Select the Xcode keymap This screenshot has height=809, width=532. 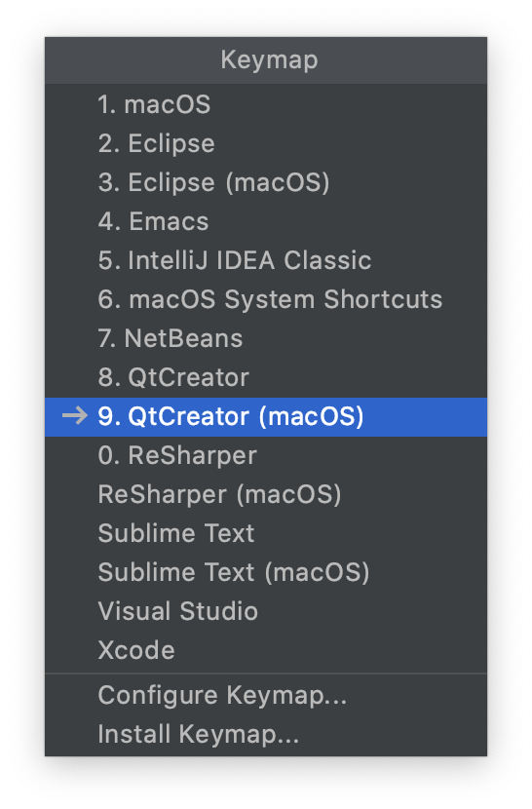[266, 650]
